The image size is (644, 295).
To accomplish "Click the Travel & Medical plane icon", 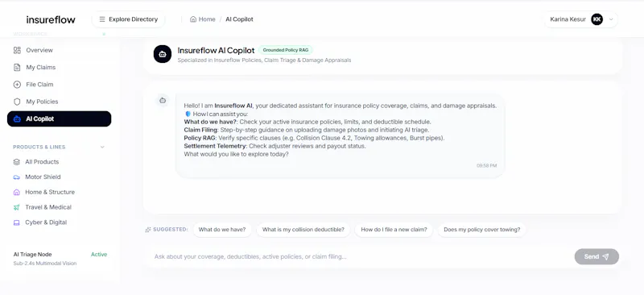I will coord(16,207).
